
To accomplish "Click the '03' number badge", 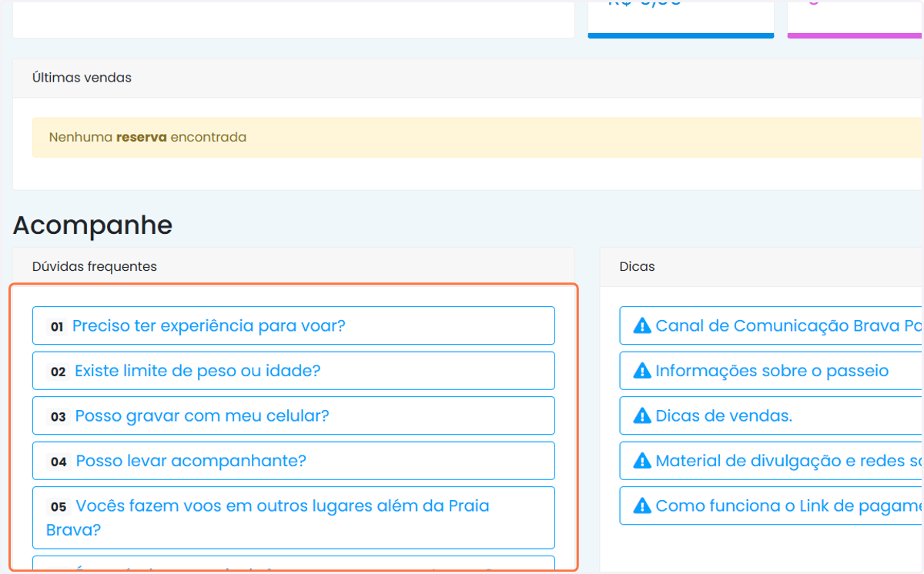I will point(58,417).
